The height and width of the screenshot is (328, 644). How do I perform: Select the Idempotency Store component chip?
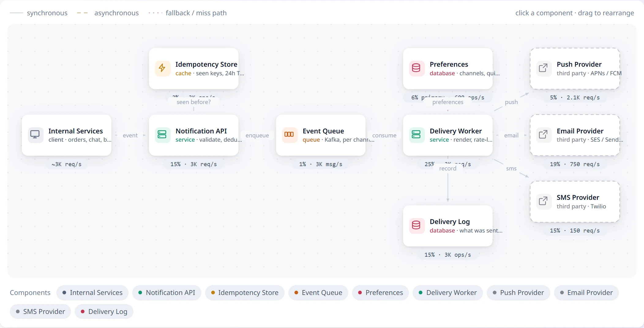(x=245, y=293)
